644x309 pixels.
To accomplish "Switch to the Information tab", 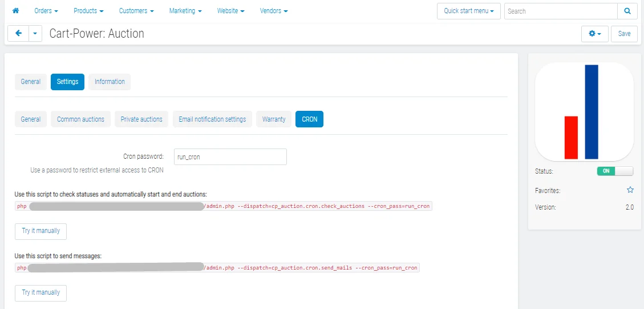I will (x=110, y=82).
